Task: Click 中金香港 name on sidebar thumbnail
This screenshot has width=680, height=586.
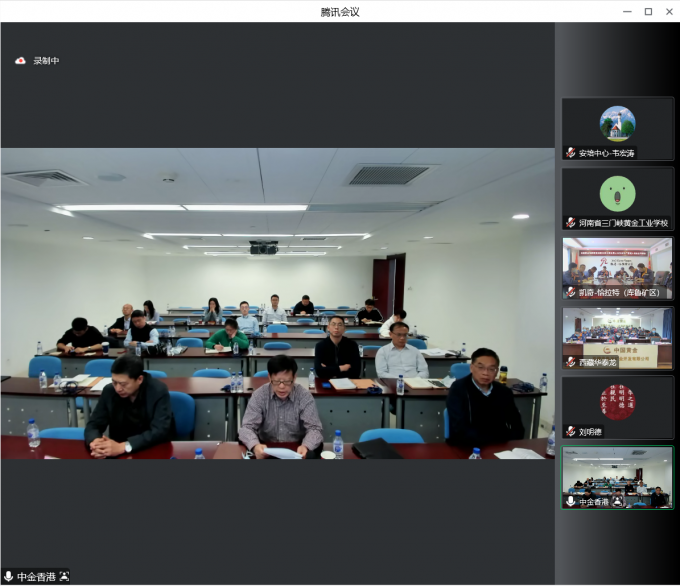Action: pyautogui.click(x=594, y=502)
